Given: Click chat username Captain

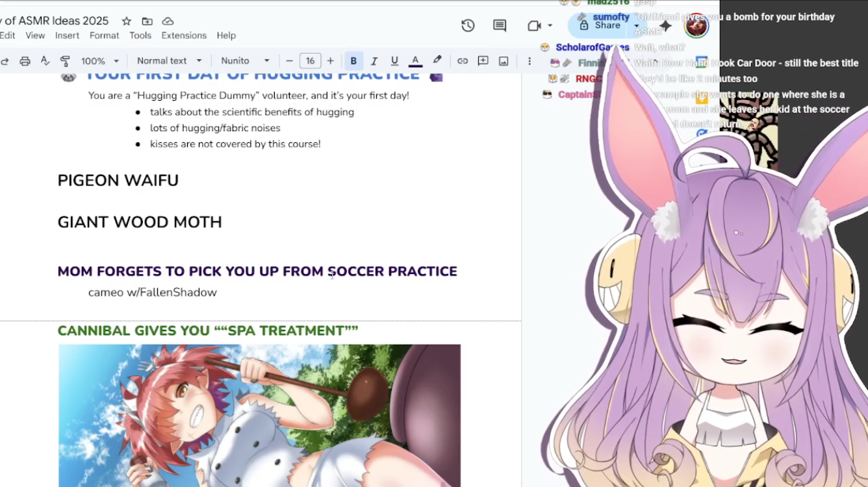Looking at the screenshot, I should pyautogui.click(x=576, y=94).
